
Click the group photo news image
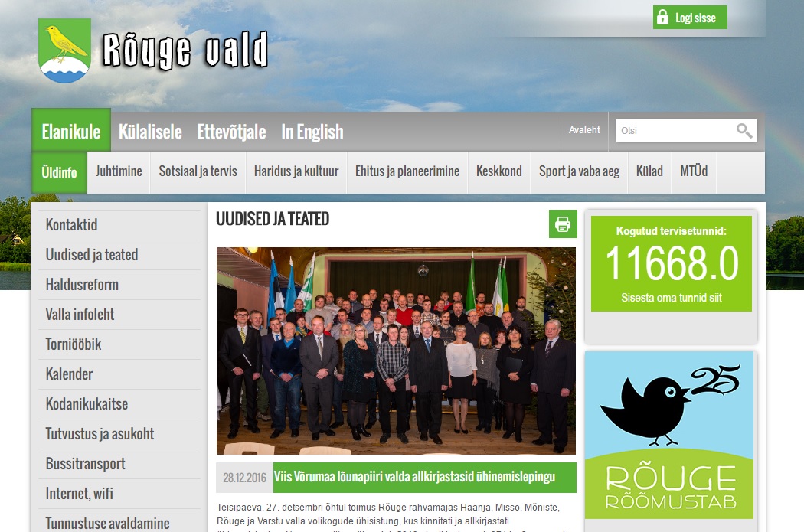click(x=396, y=351)
